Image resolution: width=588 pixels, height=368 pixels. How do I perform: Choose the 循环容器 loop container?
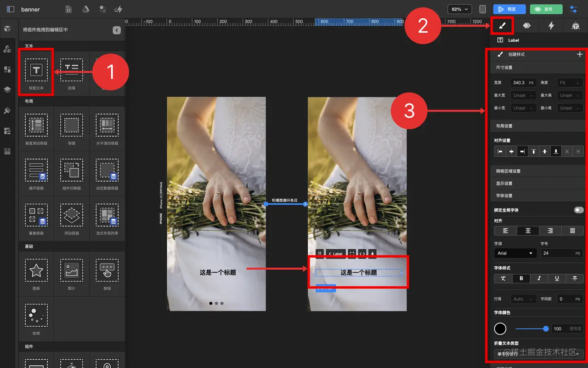[36, 173]
